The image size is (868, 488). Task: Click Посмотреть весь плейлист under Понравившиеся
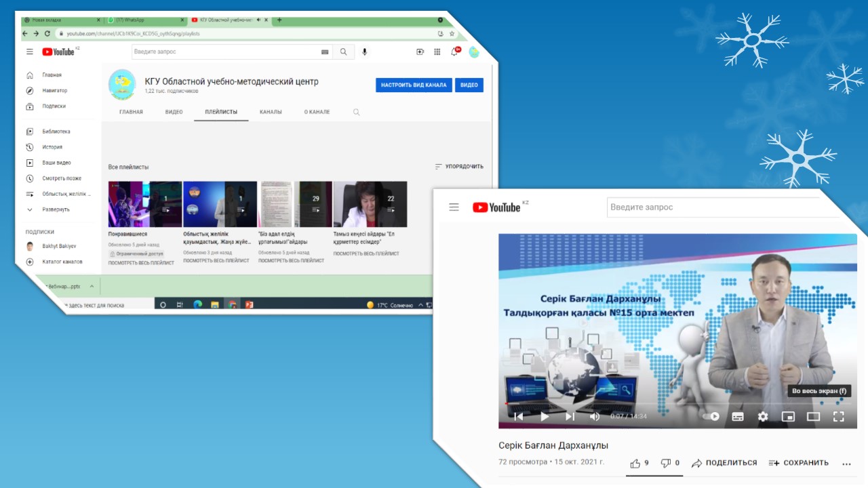(141, 262)
